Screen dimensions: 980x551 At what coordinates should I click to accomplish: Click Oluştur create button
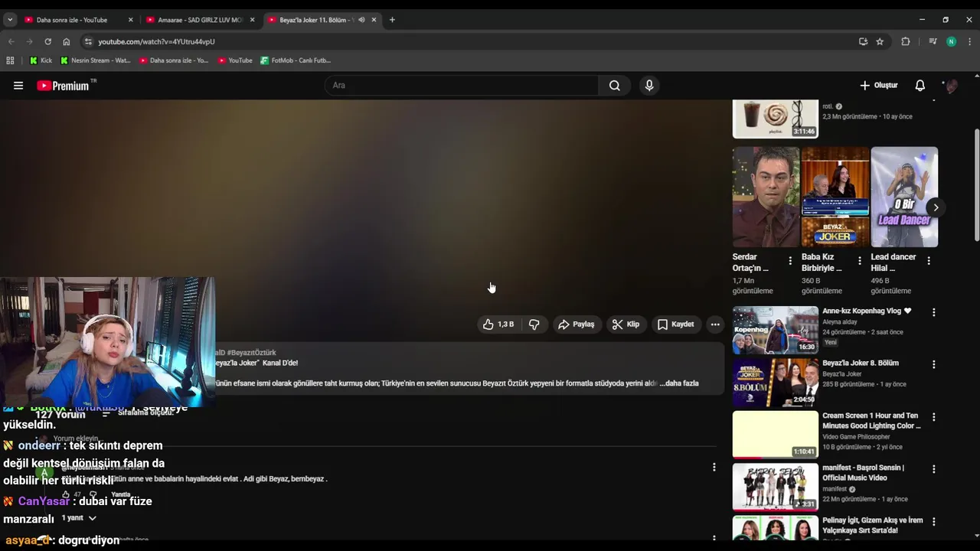coord(878,86)
